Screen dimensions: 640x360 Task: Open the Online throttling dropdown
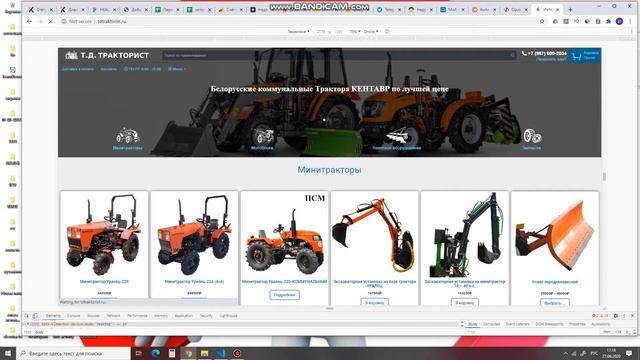[x=371, y=31]
